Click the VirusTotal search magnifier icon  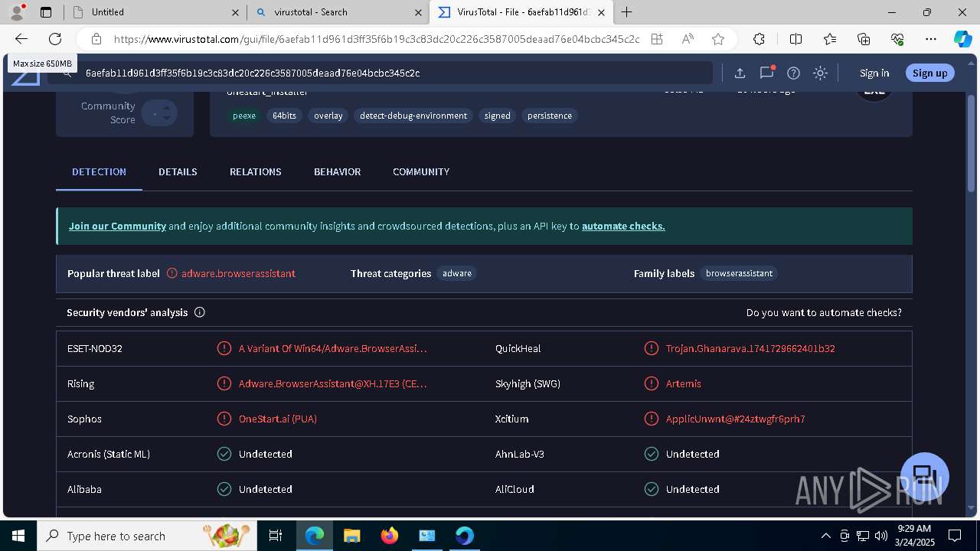(x=67, y=73)
